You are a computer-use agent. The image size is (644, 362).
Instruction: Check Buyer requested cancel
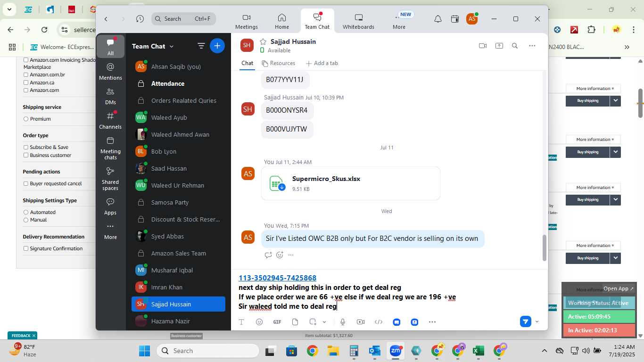click(x=26, y=184)
